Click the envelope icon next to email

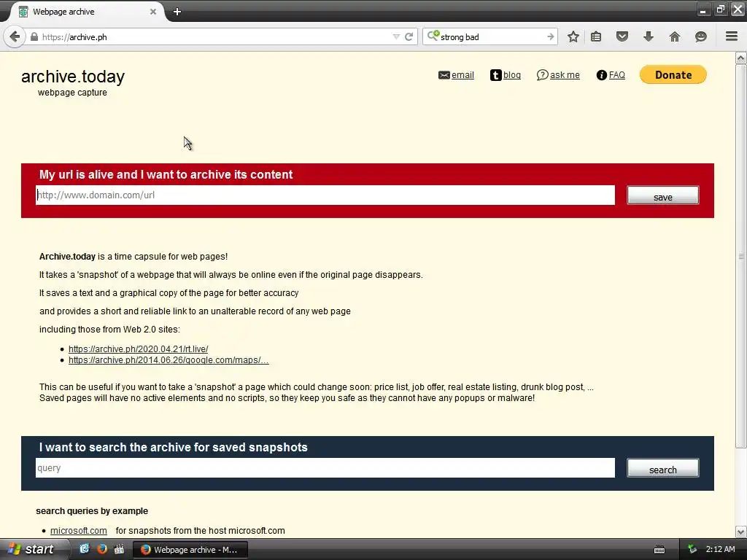[x=444, y=75]
